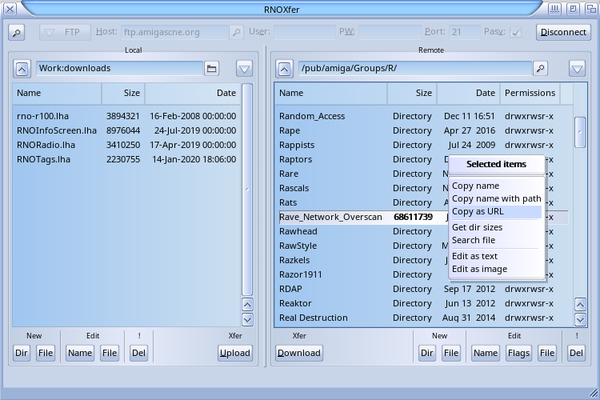The height and width of the screenshot is (400, 600).
Task: Click the Download button
Action: (298, 353)
